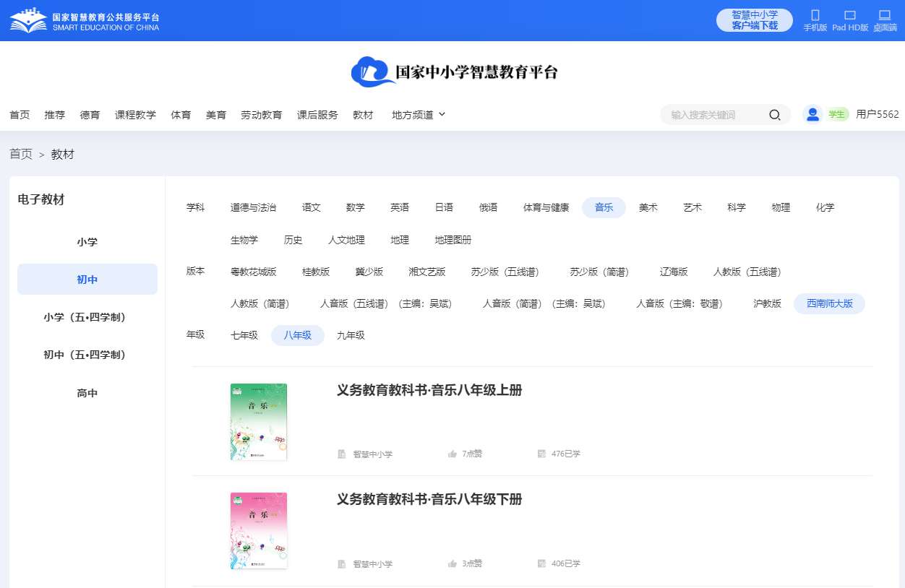Click the 已学 icon for 八年级上册
The width and height of the screenshot is (905, 588).
click(541, 454)
